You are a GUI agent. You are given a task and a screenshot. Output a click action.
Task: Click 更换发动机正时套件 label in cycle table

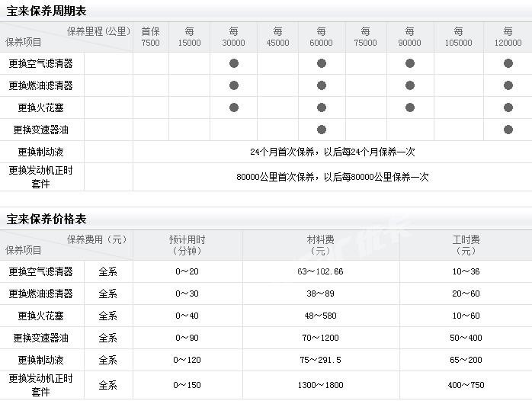[40, 177]
